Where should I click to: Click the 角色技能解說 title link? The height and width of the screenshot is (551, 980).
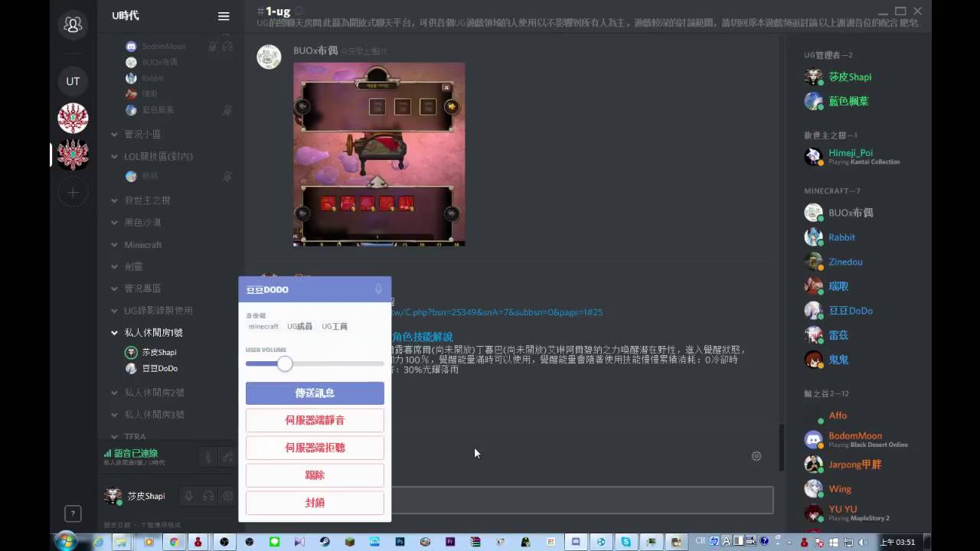(422, 337)
